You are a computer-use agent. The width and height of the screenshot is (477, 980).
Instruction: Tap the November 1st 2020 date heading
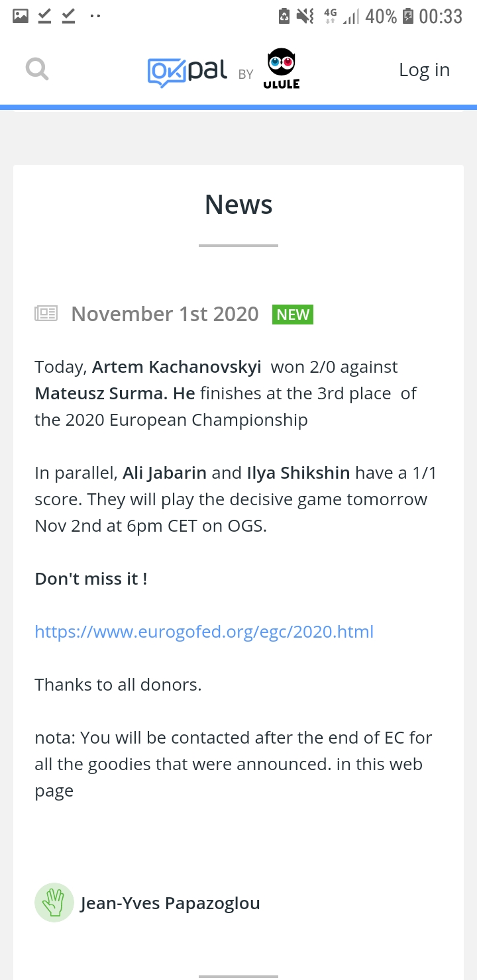coord(165,314)
